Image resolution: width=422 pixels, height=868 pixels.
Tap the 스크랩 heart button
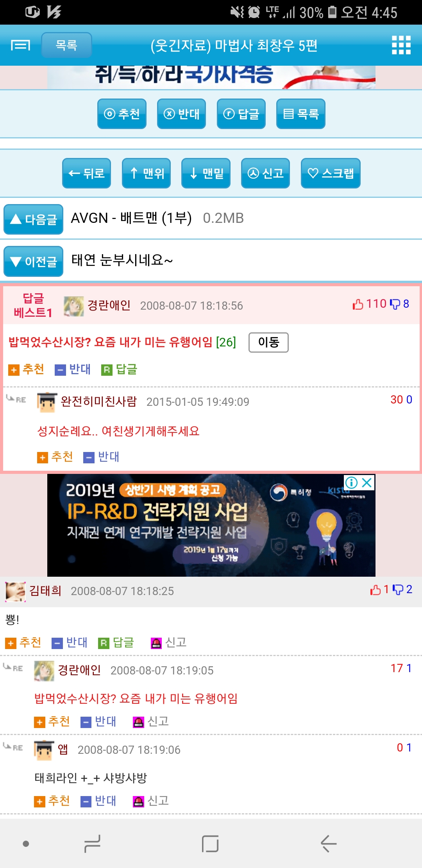tap(331, 173)
